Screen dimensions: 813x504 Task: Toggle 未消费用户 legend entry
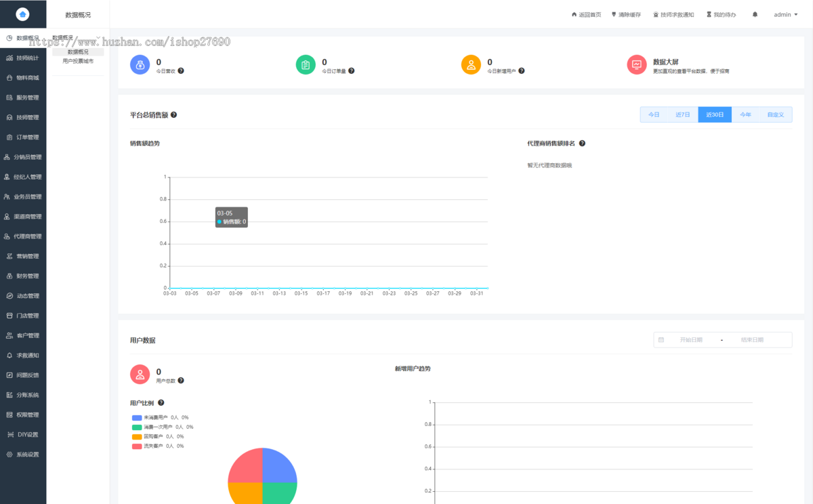[x=161, y=417]
